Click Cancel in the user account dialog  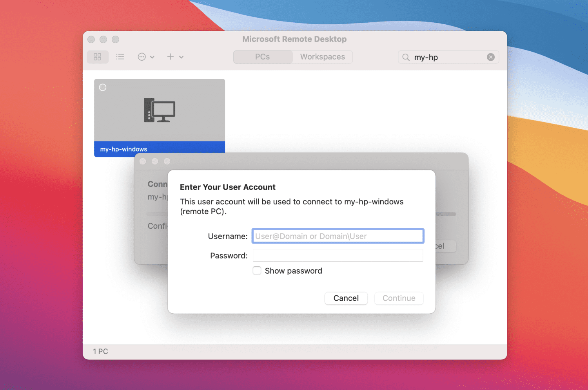pyautogui.click(x=346, y=298)
